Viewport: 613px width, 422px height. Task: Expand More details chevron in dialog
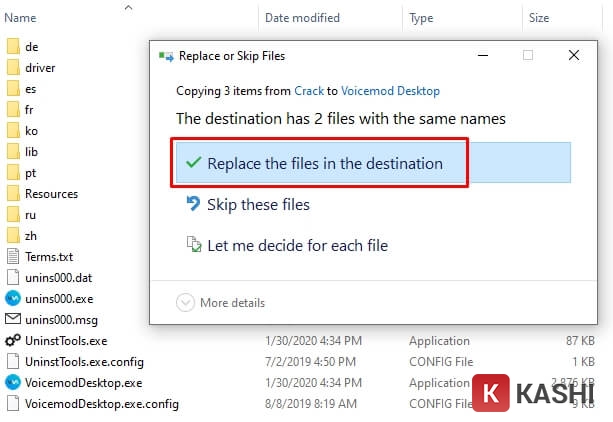185,302
